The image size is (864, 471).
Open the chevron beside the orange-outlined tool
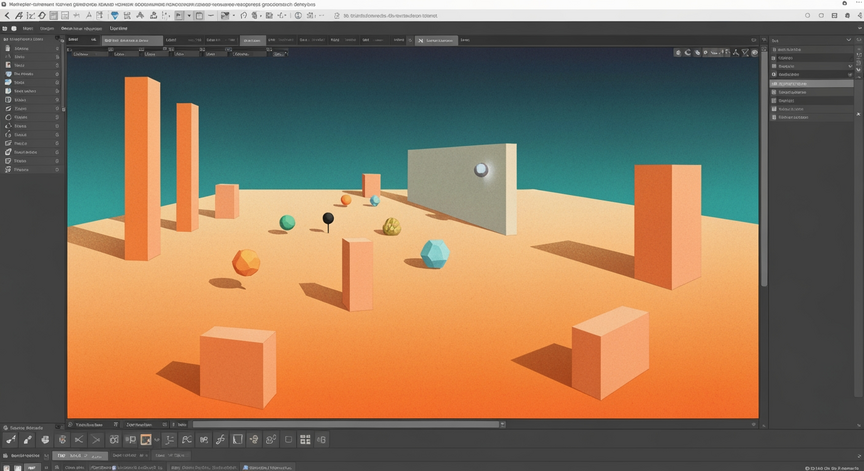click(x=157, y=440)
